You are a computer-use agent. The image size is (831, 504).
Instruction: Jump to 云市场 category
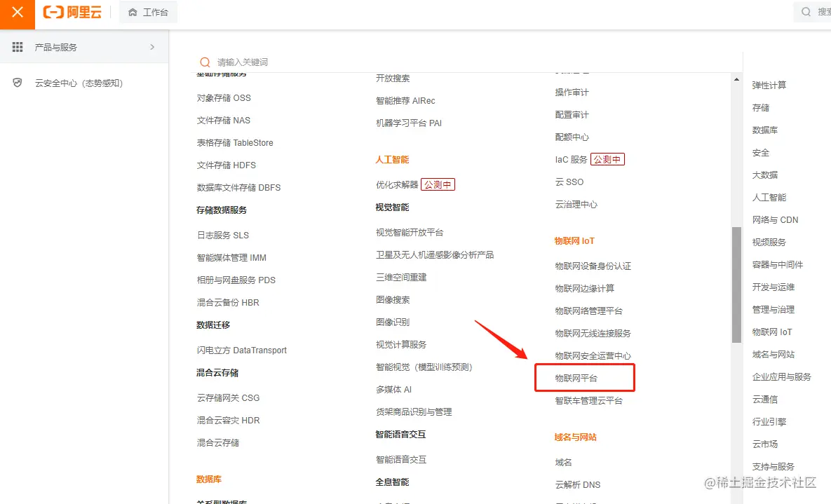click(x=765, y=444)
